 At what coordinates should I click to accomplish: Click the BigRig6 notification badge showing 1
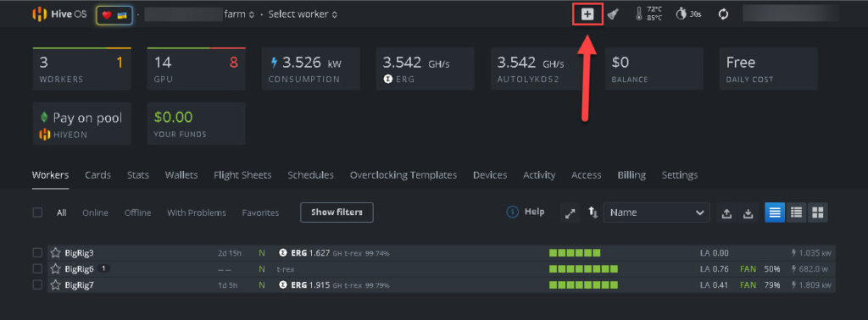pyautogui.click(x=103, y=268)
